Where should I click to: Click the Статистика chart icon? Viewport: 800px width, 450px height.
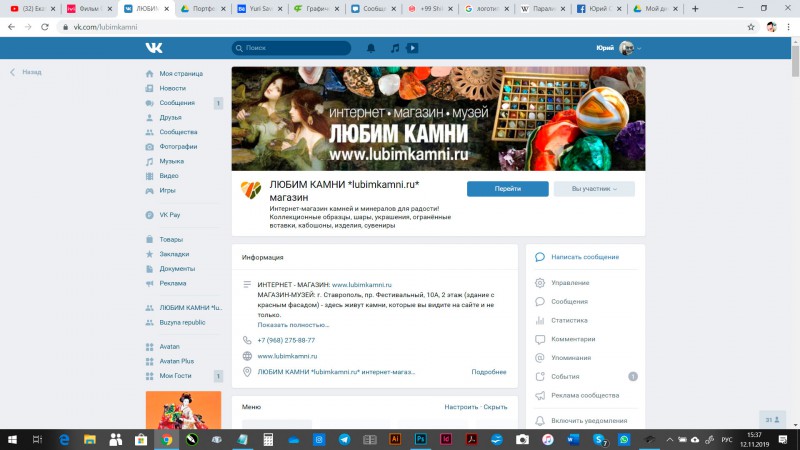click(540, 320)
